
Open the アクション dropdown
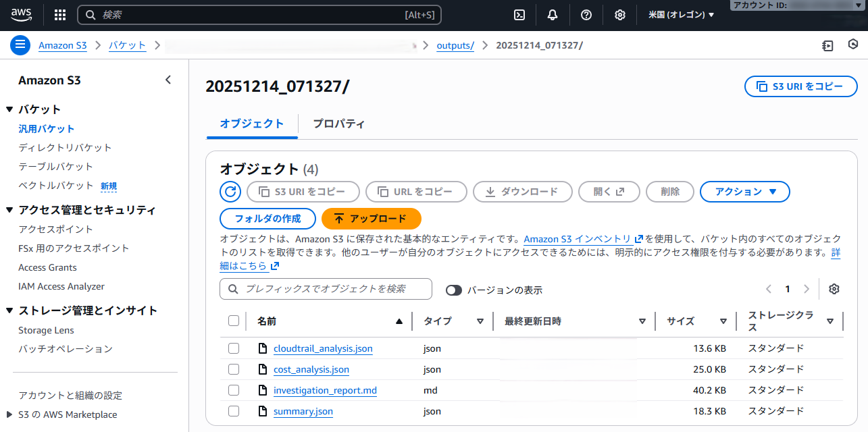744,191
